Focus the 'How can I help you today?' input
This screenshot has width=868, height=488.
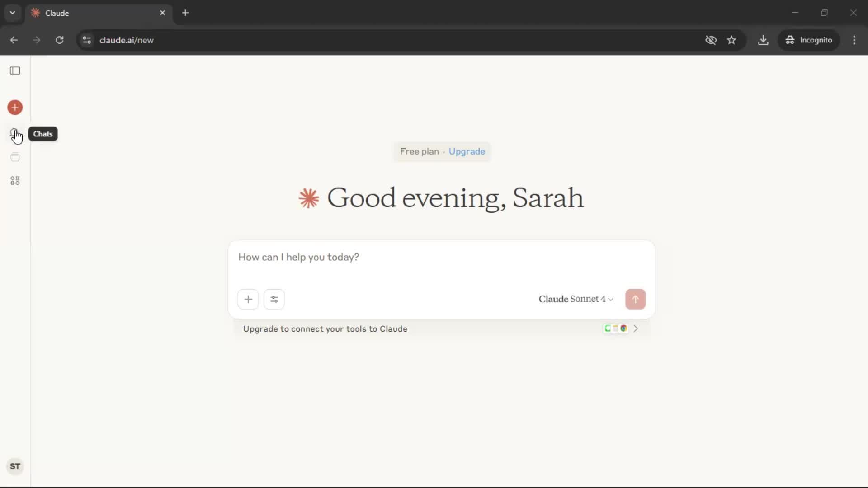(x=441, y=258)
